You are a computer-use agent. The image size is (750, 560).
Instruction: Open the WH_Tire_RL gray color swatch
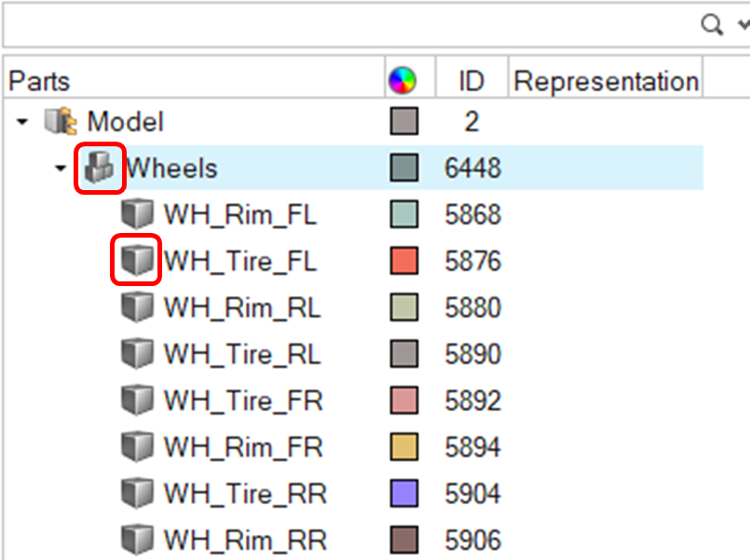(404, 353)
